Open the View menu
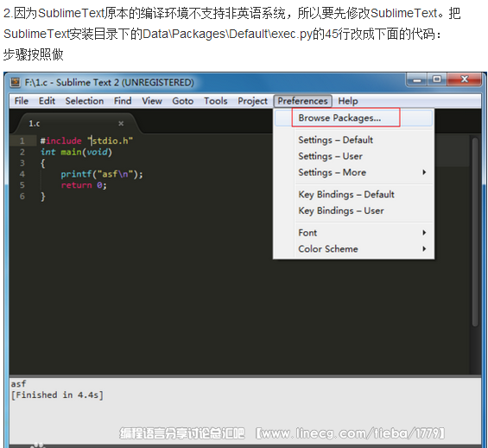The image size is (488, 448). point(152,101)
